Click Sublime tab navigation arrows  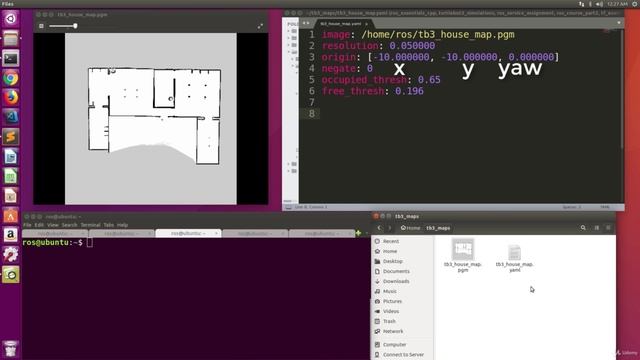pyautogui.click(x=306, y=23)
